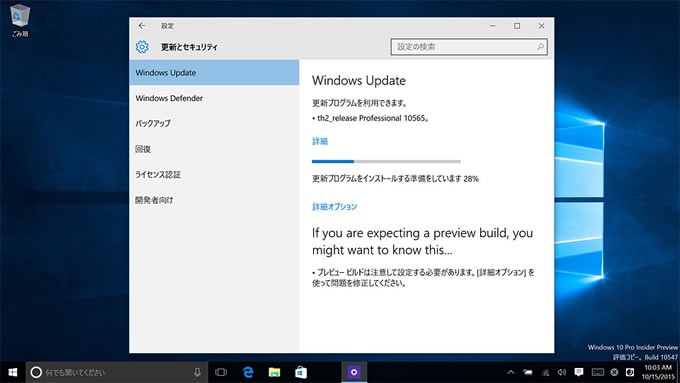Viewport: 680px width, 383px height.
Task: Click the volume speaker icon in the tray
Action: (562, 372)
